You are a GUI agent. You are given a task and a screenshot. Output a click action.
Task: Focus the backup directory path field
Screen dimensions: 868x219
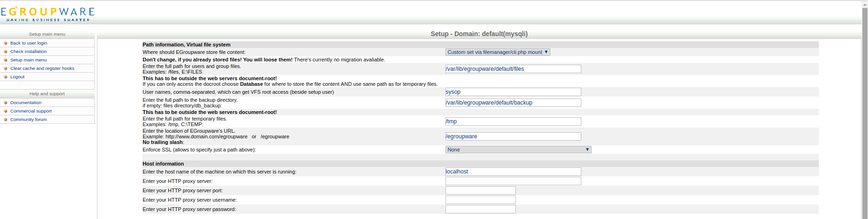point(513,103)
